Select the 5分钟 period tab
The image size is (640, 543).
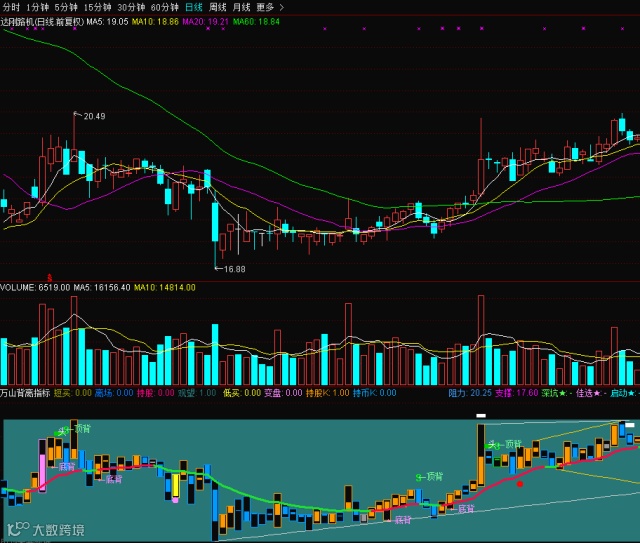(66, 7)
